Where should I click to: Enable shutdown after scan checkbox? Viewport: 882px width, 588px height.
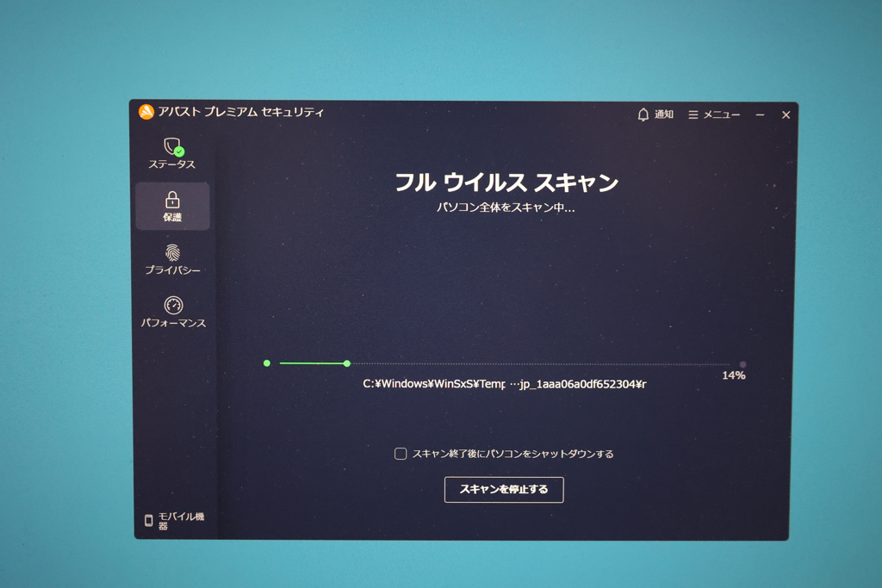click(401, 454)
